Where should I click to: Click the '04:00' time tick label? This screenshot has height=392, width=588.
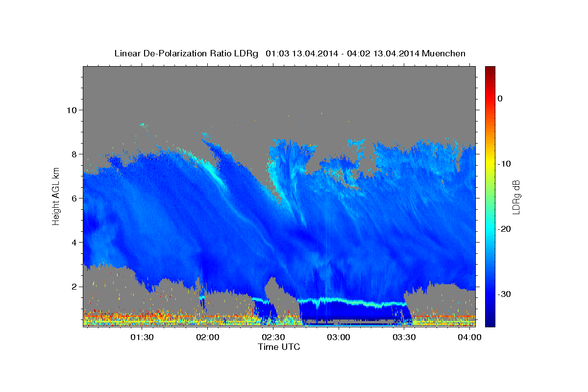pyautogui.click(x=469, y=337)
